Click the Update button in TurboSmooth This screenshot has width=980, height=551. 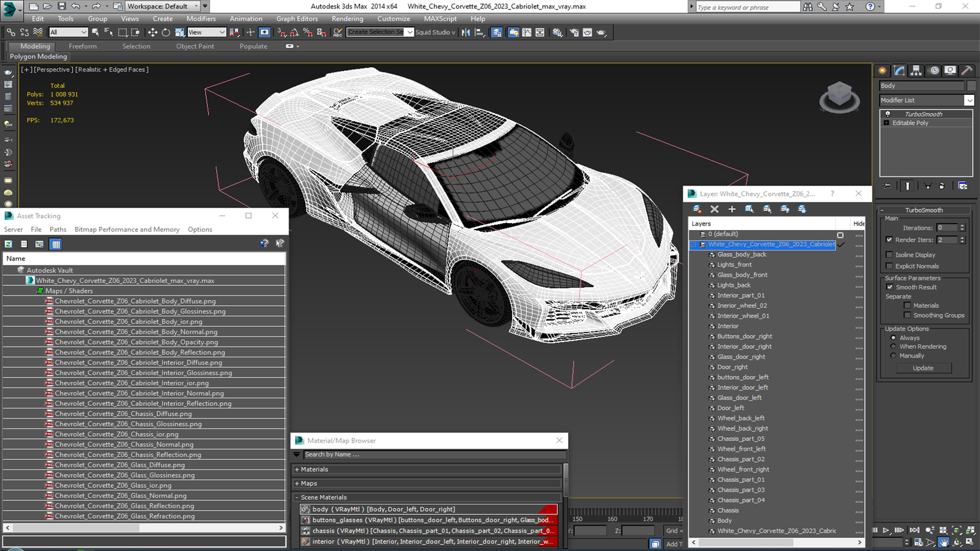pyautogui.click(x=923, y=368)
